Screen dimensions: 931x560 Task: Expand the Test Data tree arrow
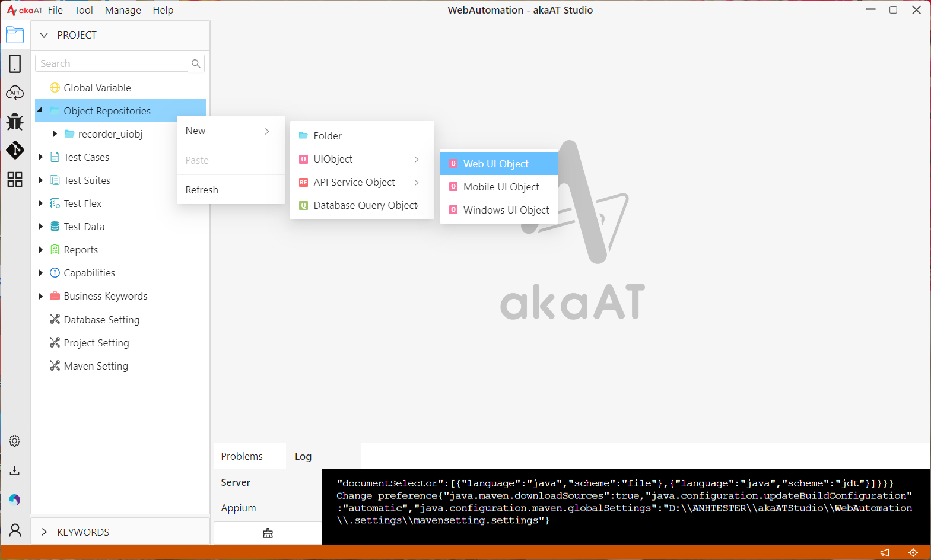pyautogui.click(x=40, y=227)
